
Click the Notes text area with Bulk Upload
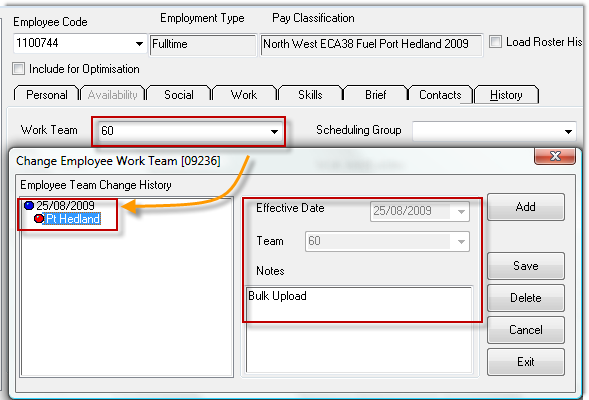point(359,329)
